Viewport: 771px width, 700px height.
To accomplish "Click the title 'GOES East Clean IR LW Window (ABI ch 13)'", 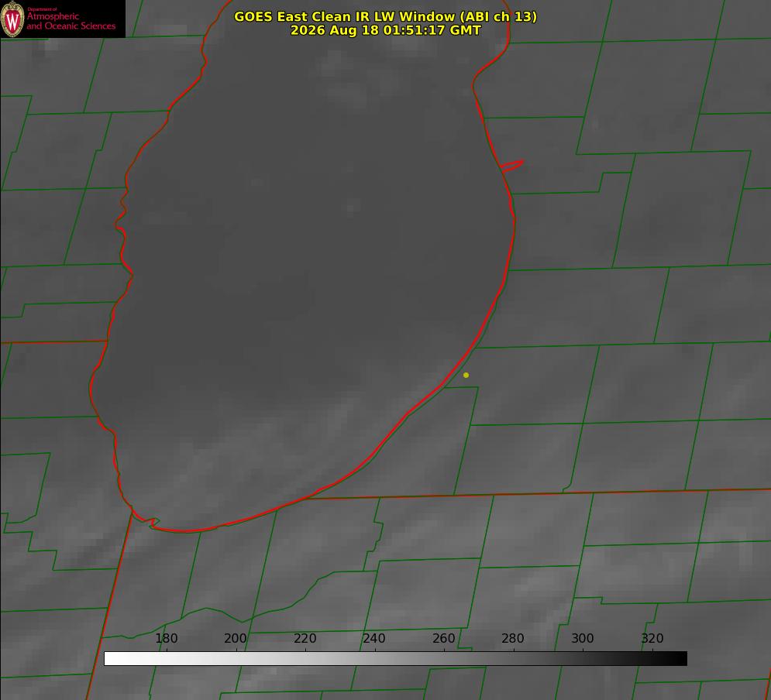I will (x=386, y=16).
